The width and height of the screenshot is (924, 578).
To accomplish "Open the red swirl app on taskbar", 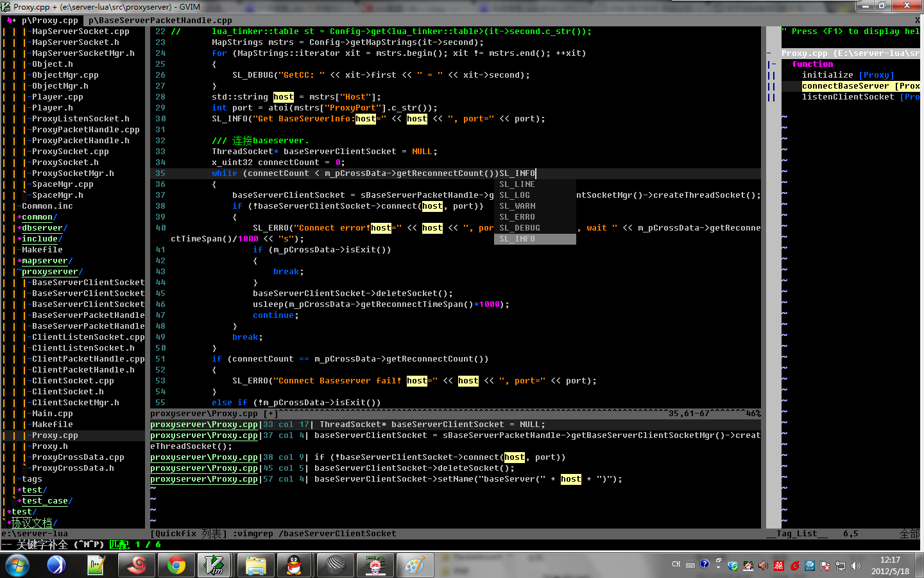I will pos(136,565).
